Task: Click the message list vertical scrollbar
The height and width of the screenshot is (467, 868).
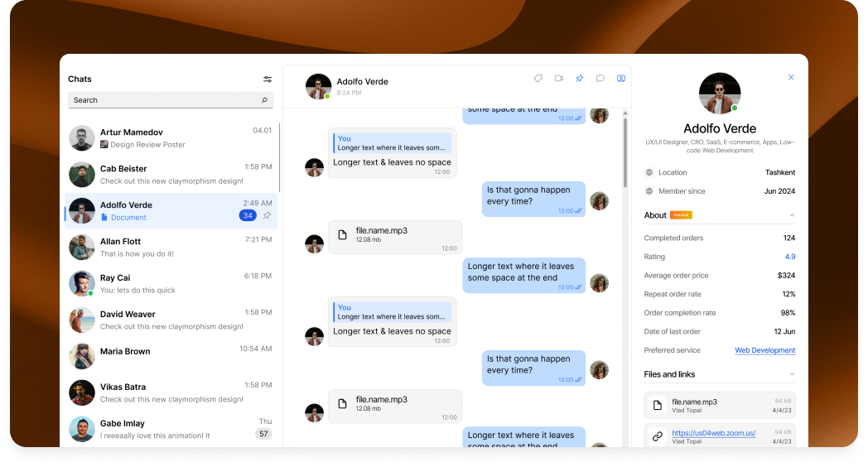Action: click(625, 149)
